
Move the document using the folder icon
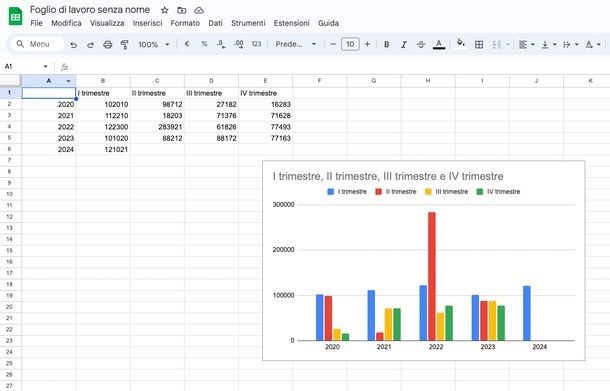click(x=182, y=10)
